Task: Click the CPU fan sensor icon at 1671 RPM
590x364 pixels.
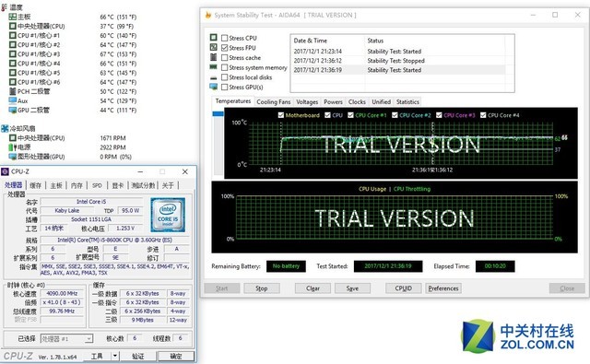Action: pos(12,138)
